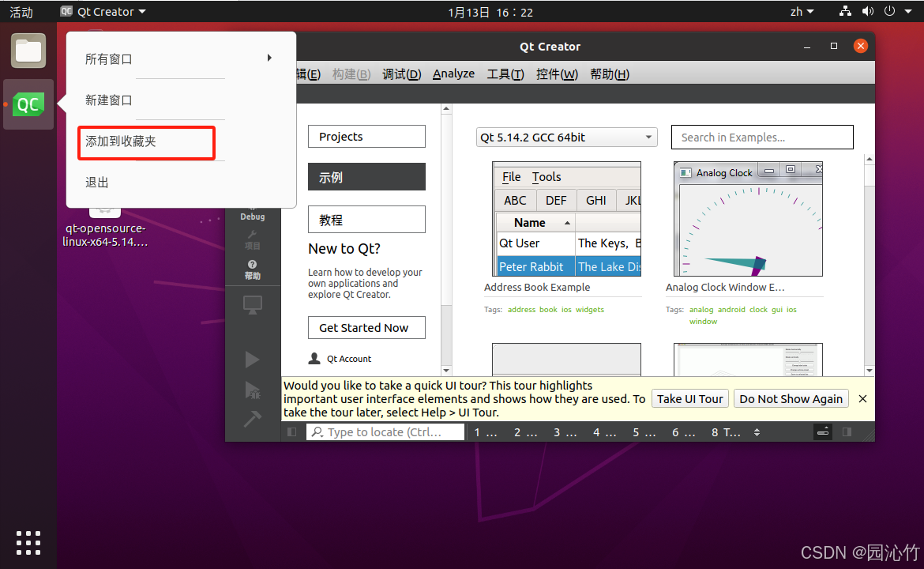Image resolution: width=924 pixels, height=569 pixels.
Task: Click the Projects welcome button
Action: (x=366, y=136)
